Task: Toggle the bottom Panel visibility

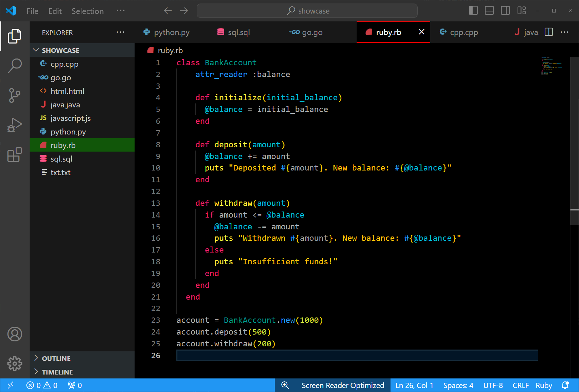Action: point(489,11)
